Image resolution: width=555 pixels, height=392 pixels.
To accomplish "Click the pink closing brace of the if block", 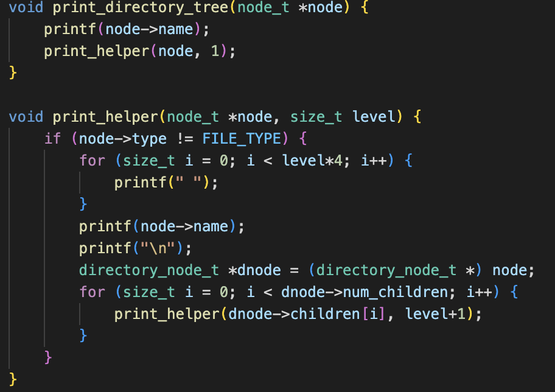I will point(48,357).
